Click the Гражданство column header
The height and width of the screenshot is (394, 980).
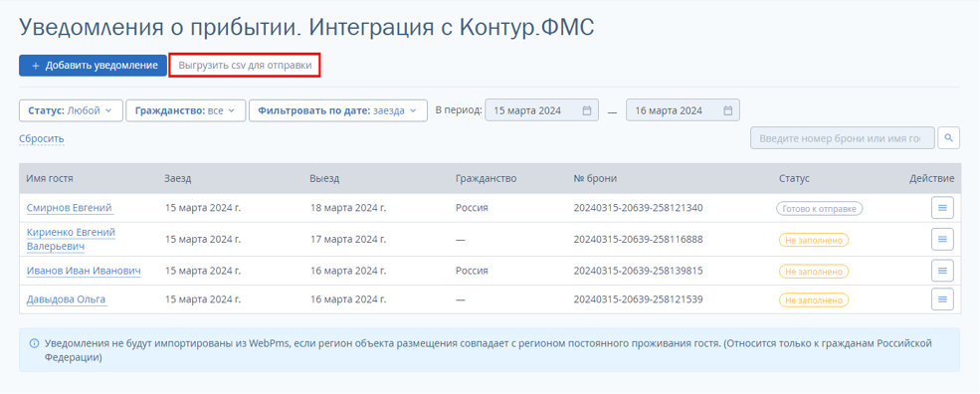coord(487,179)
